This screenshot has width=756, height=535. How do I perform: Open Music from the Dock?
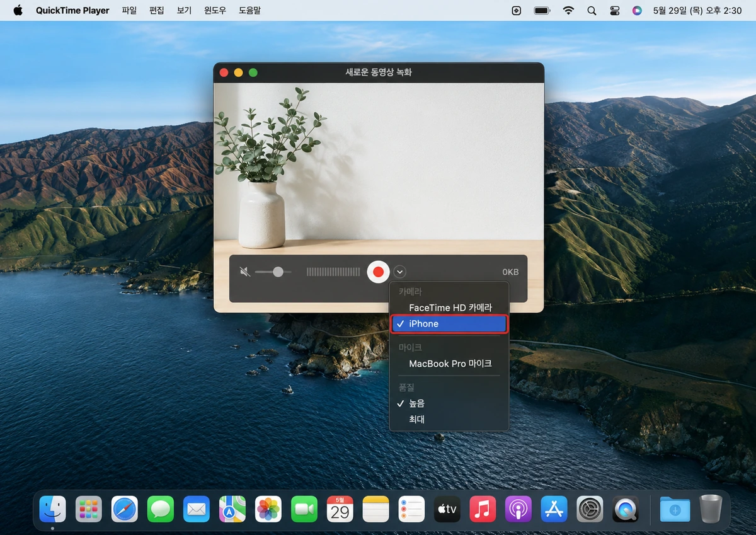point(483,509)
